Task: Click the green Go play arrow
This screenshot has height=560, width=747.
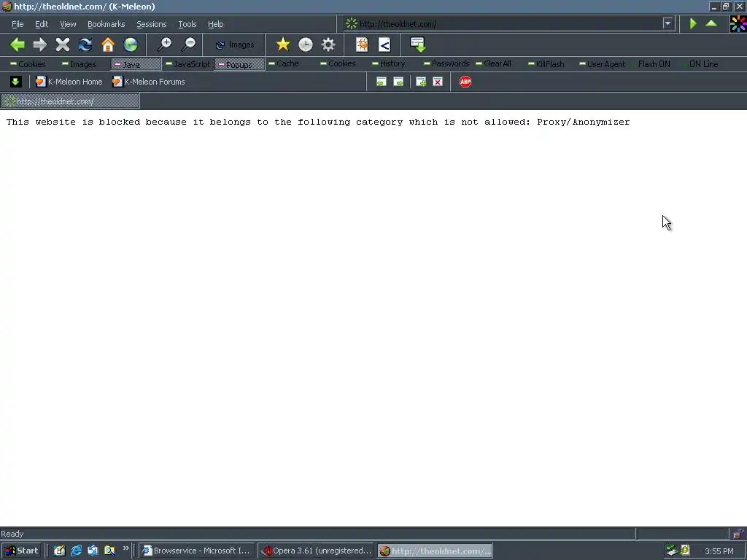Action: point(693,24)
